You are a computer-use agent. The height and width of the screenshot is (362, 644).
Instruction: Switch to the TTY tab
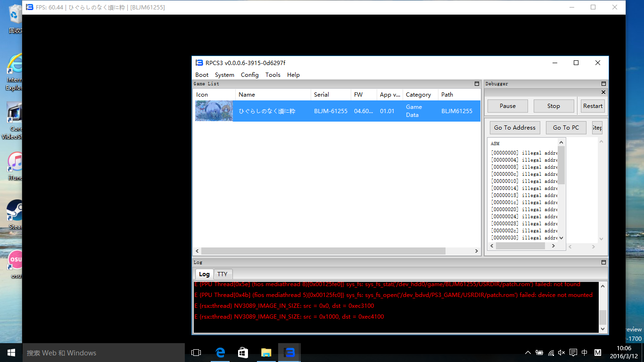[x=222, y=274]
